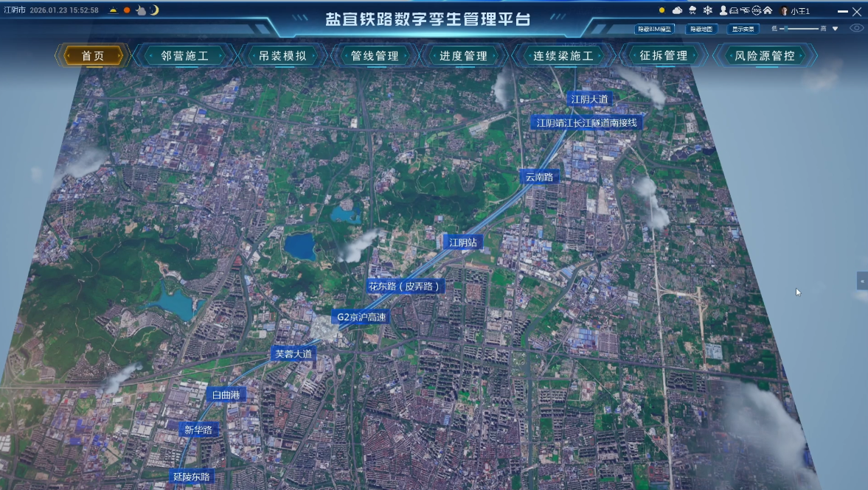Click the rain weather icon
Screen dimensions: 868x490
click(x=692, y=10)
